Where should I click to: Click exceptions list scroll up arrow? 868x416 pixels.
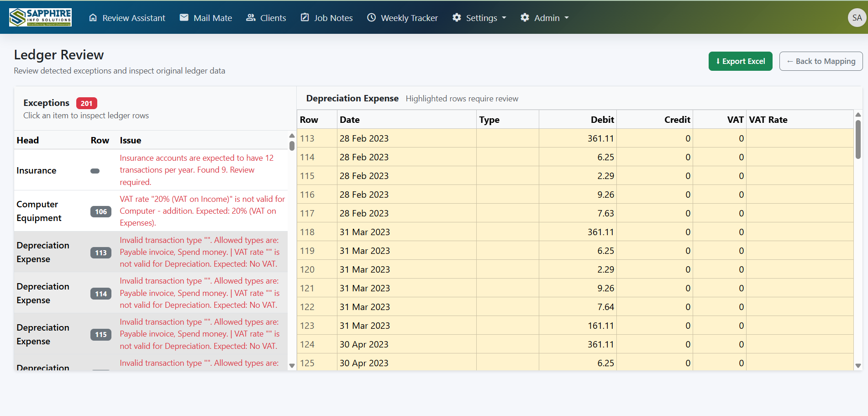(x=292, y=136)
